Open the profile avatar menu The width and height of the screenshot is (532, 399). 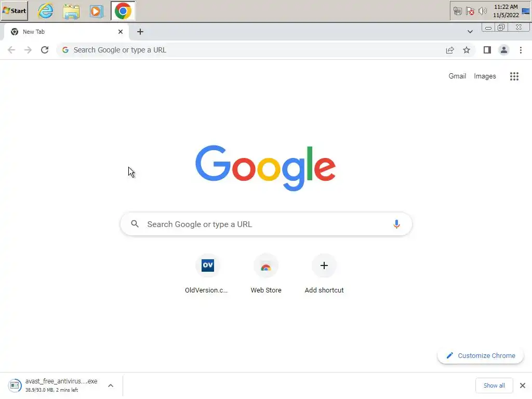pos(504,50)
